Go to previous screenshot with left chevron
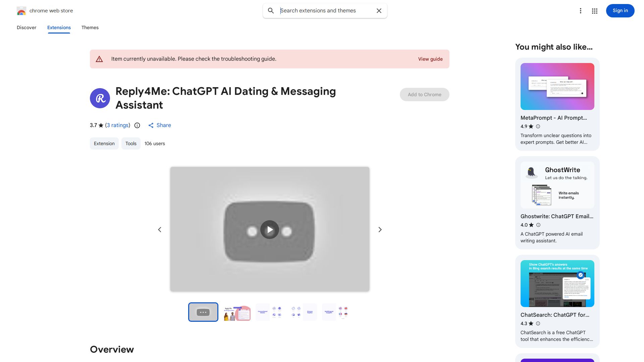Viewport: 644px width, 362px height. click(x=160, y=230)
